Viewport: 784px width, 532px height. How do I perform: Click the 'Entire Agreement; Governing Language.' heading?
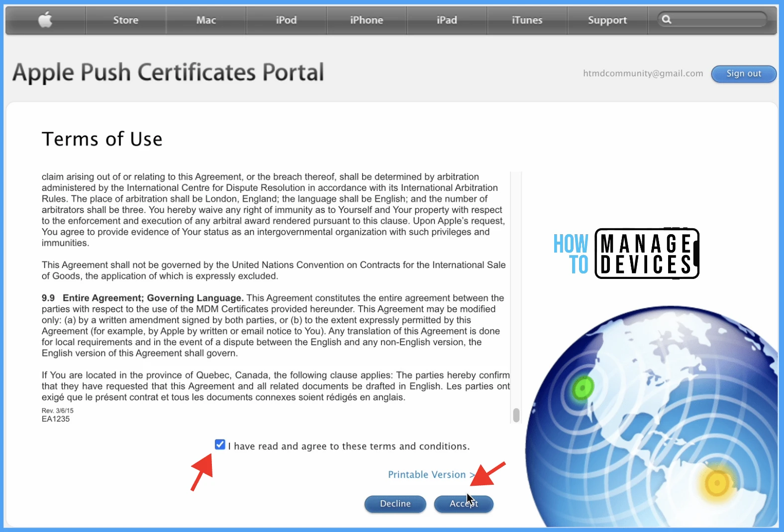pos(153,298)
